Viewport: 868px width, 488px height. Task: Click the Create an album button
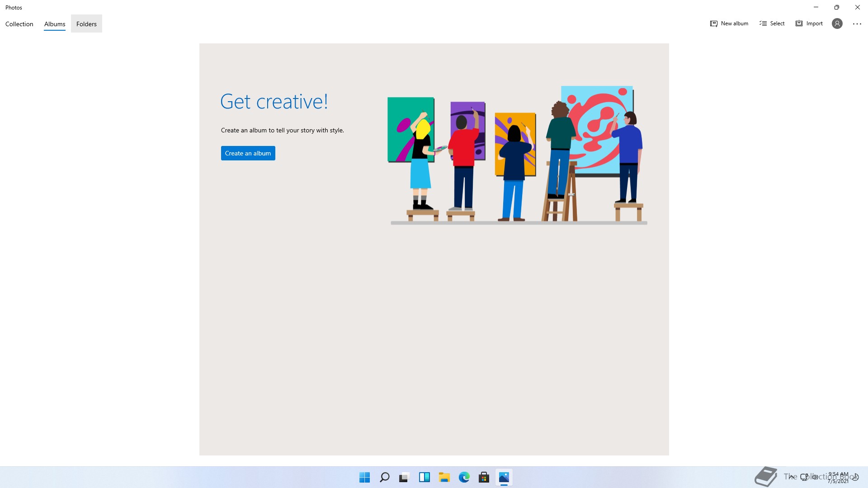point(248,153)
